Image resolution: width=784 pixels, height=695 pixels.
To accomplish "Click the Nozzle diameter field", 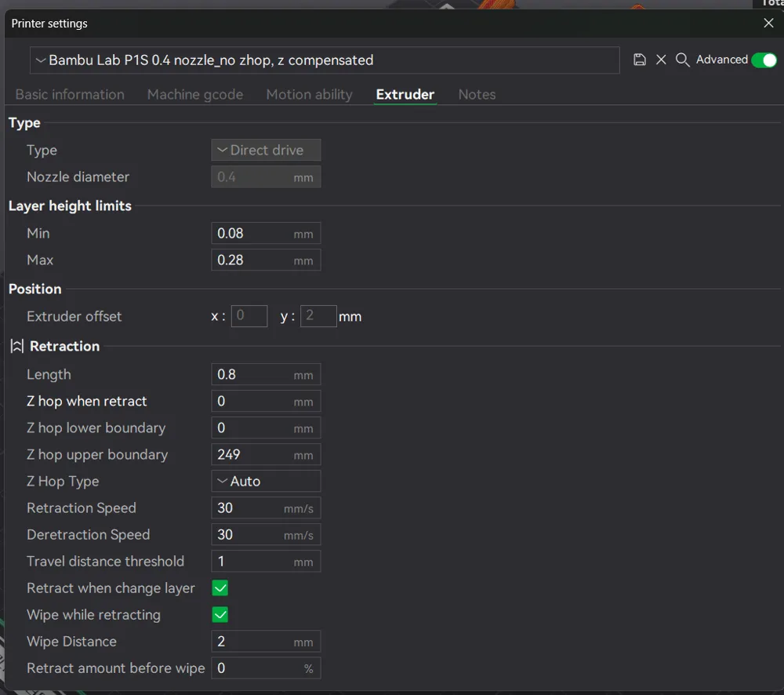I will point(266,177).
